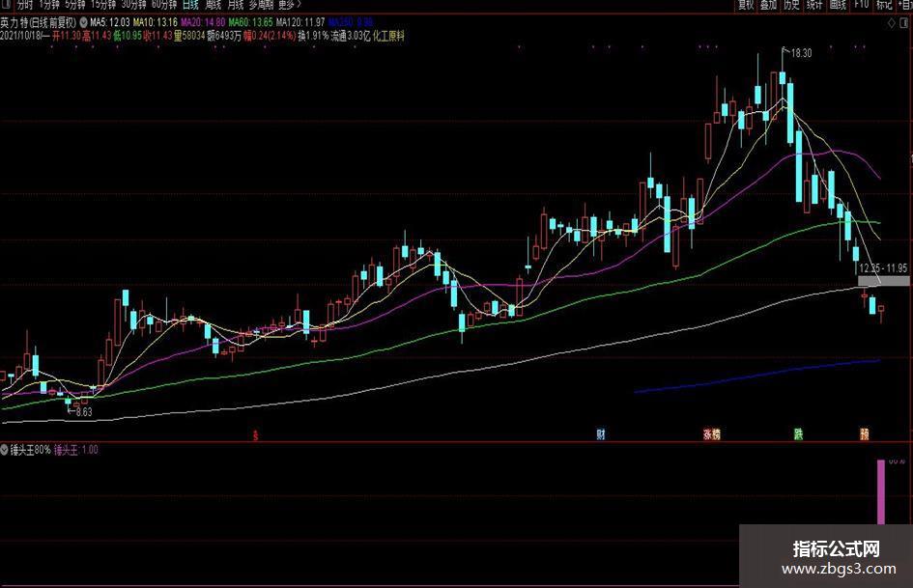Click the 复权 adjustment button
The width and height of the screenshot is (913, 588).
pyautogui.click(x=746, y=5)
